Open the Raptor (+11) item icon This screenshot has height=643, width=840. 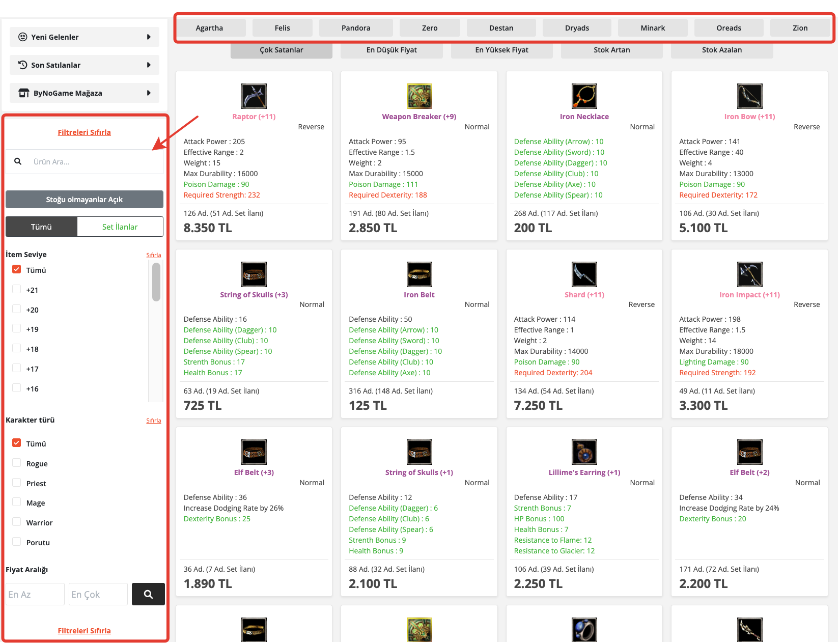254,96
